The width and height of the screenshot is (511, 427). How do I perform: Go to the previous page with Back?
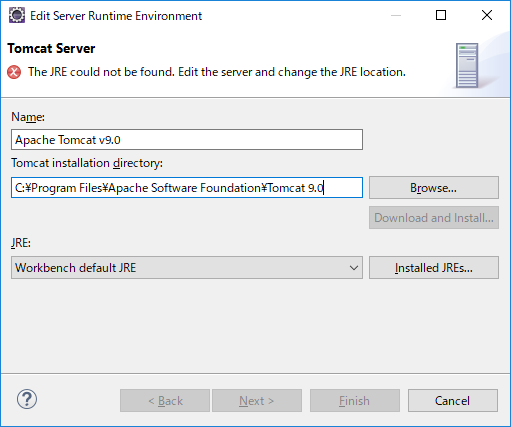[x=165, y=400]
